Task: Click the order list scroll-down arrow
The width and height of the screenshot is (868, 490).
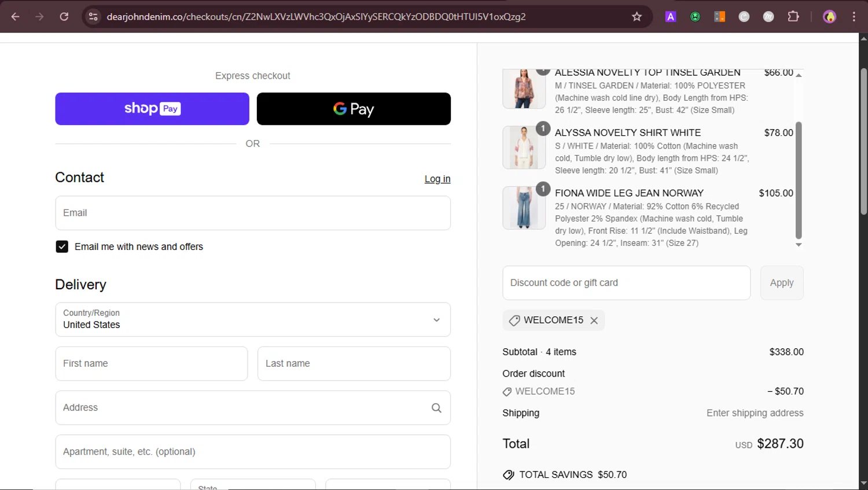Action: [x=799, y=245]
